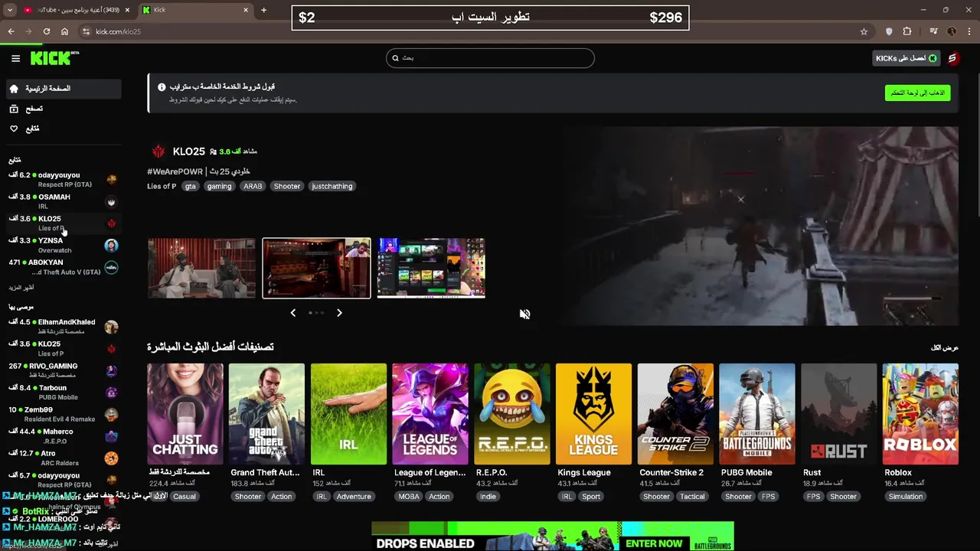Go back in browser history
Screen dimensions: 980x551
(11, 31)
